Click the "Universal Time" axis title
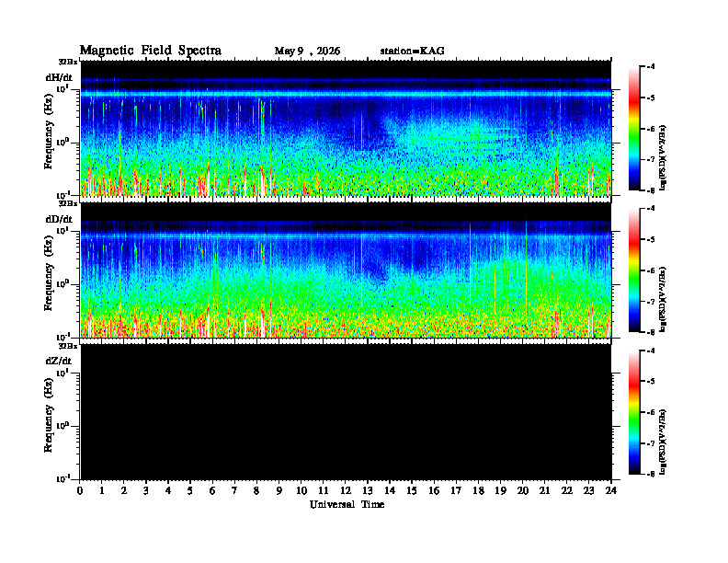The height and width of the screenshot is (563, 728). pos(347,504)
